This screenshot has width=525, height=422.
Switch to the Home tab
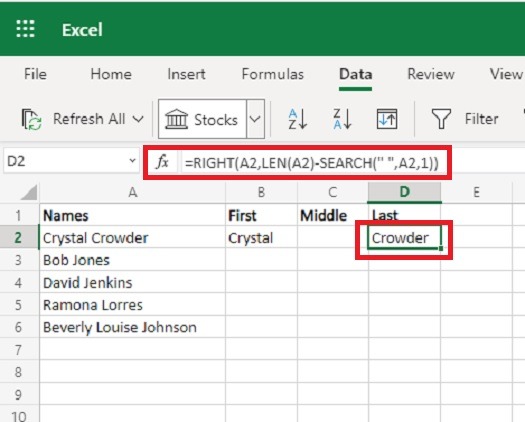point(111,74)
